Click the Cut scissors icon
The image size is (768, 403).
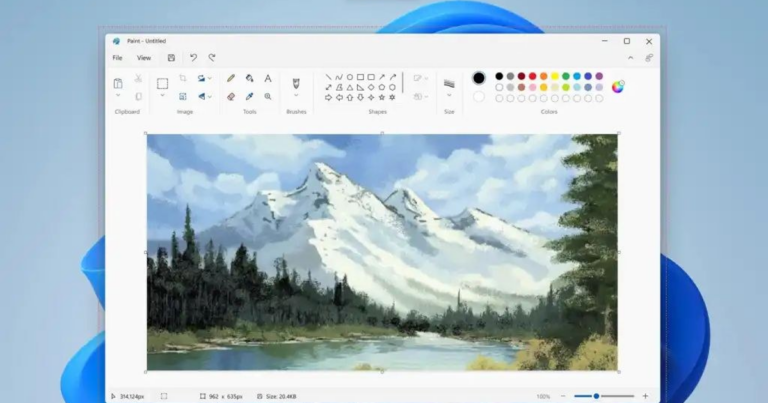click(139, 78)
